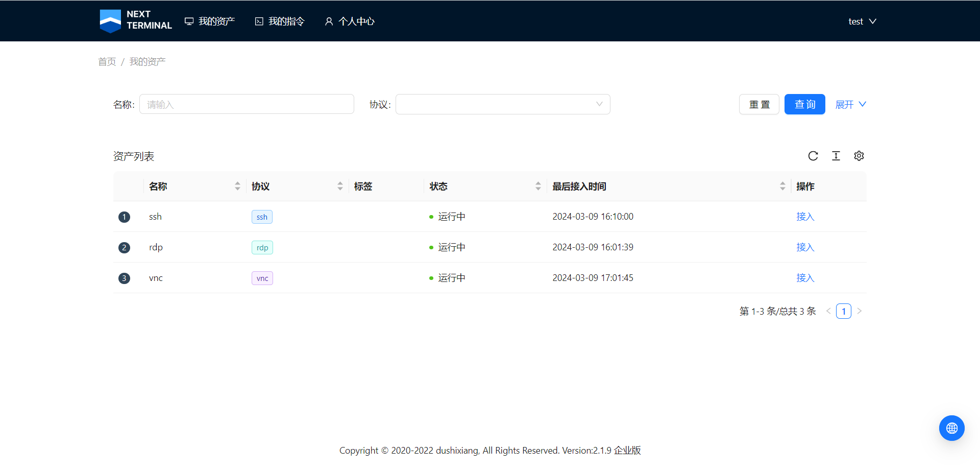
Task: Click timestamp 2024-03-09 16:01:39
Action: (x=593, y=247)
